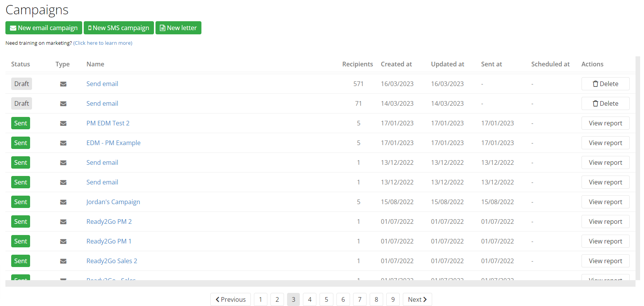The width and height of the screenshot is (644, 306).
Task: Click the New email campaign button
Action: (x=44, y=28)
